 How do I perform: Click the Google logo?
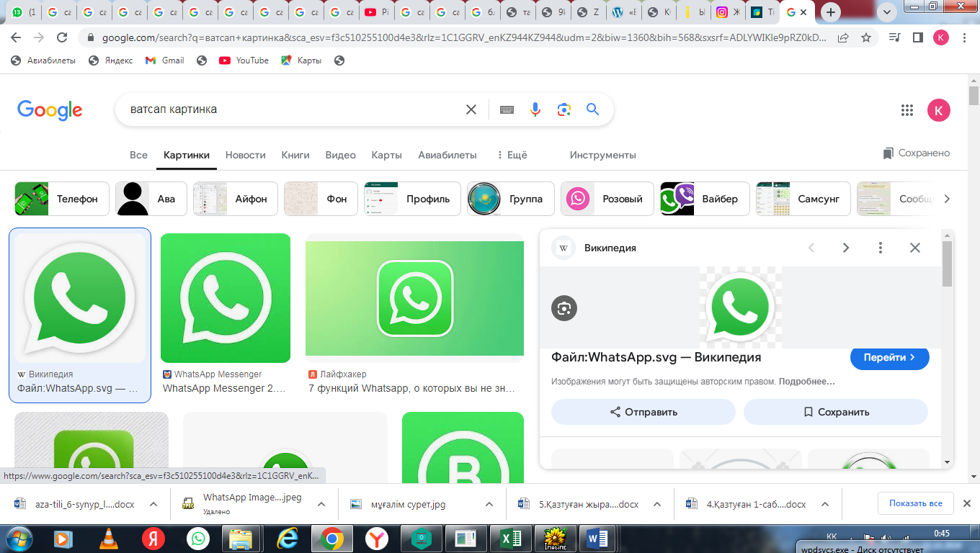pyautogui.click(x=50, y=110)
